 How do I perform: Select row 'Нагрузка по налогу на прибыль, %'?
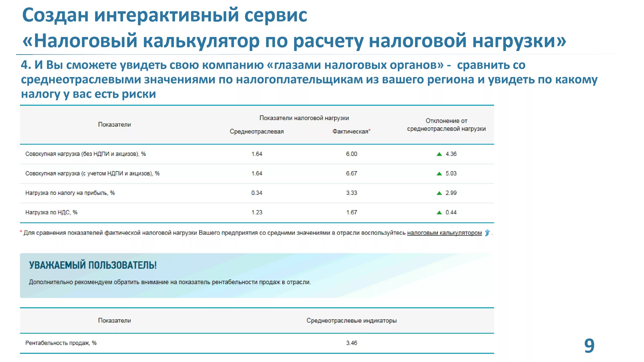[x=257, y=193]
